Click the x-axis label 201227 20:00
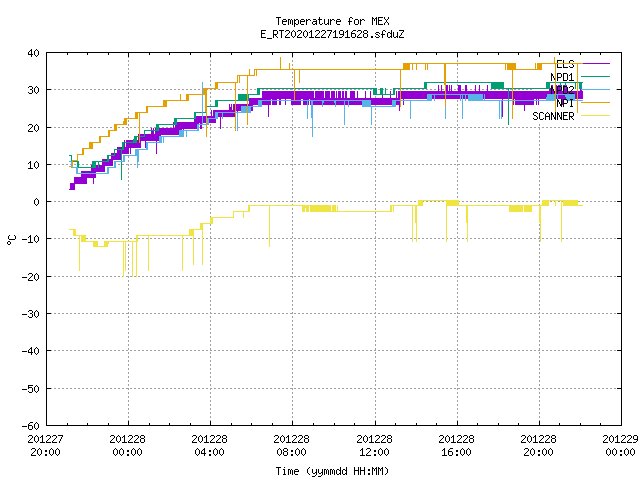This screenshot has height=480, width=640. [45, 446]
